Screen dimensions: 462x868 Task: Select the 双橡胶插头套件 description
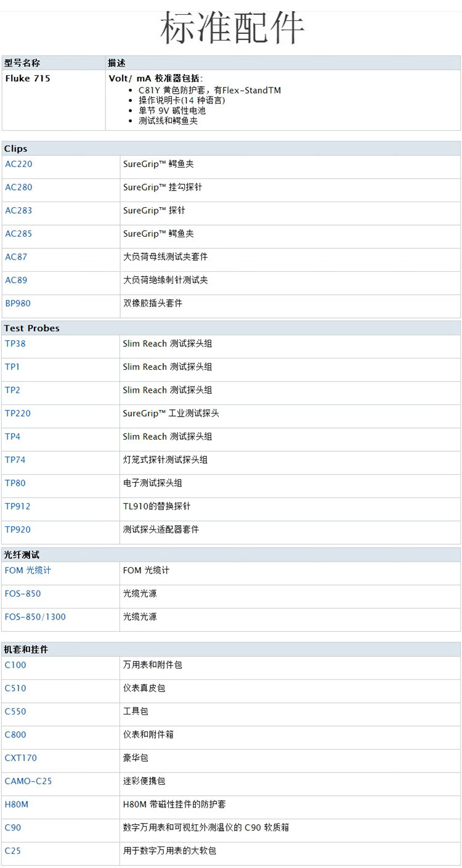tap(153, 303)
